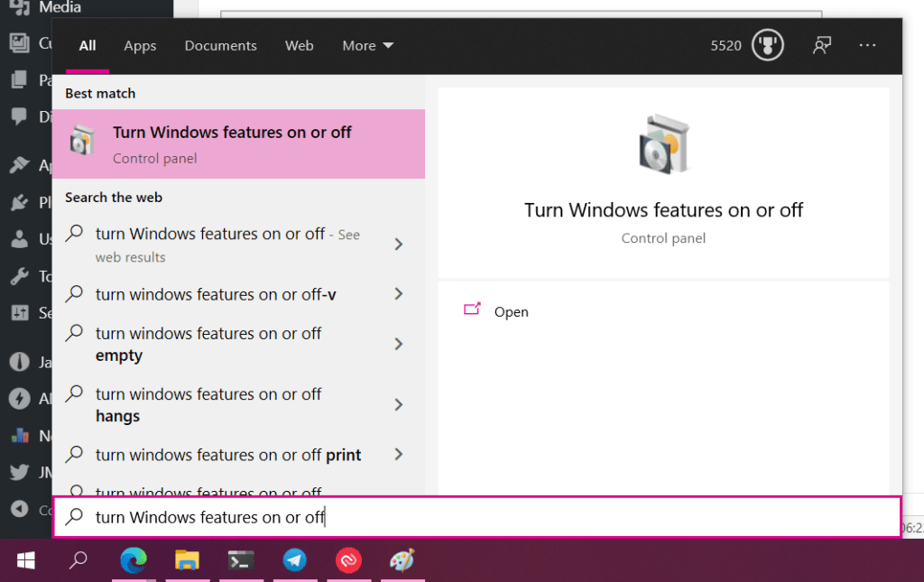Click the Windows Start button on taskbar

[26, 560]
